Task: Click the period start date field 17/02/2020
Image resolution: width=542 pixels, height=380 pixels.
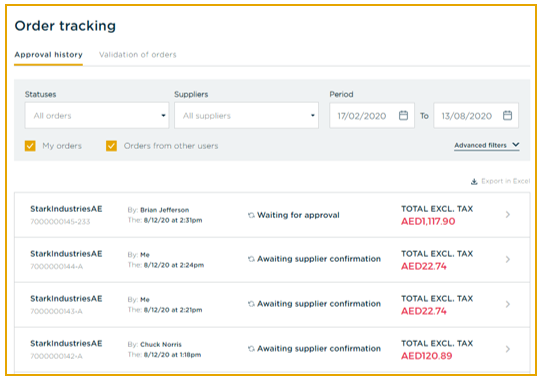Action: pos(372,115)
